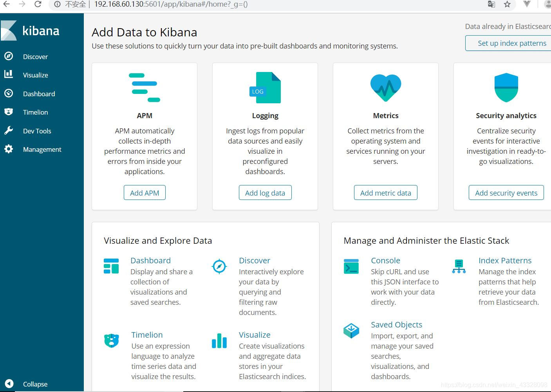Open Dashboard from the sidebar
This screenshot has height=392, width=551.
[x=39, y=94]
